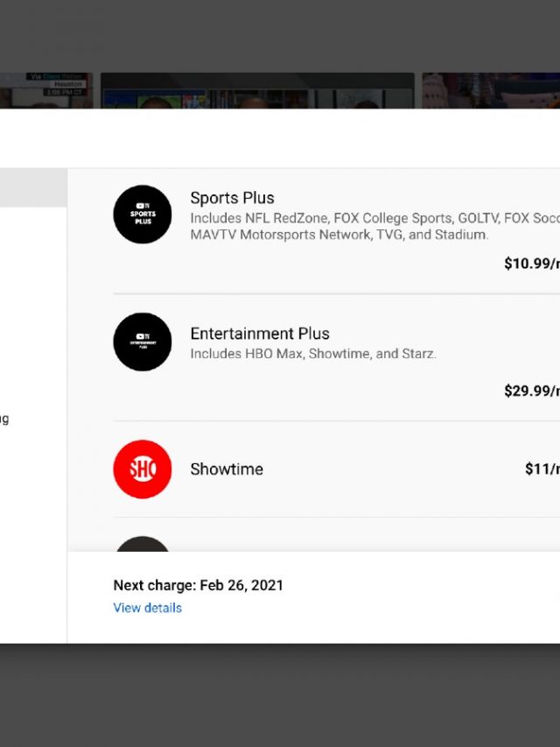Click the Entertainment Plus circular logo

pos(143,342)
